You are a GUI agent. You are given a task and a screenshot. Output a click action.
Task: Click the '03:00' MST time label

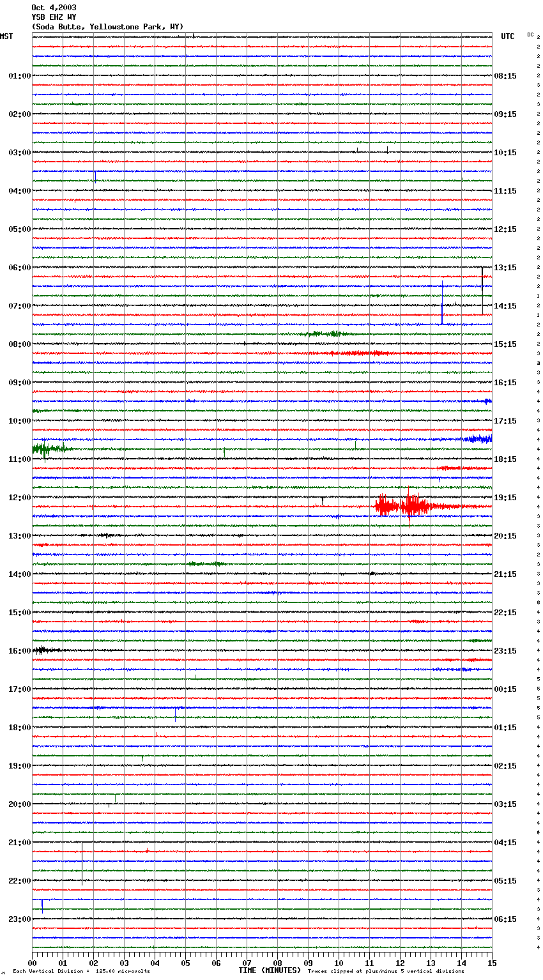click(x=20, y=153)
